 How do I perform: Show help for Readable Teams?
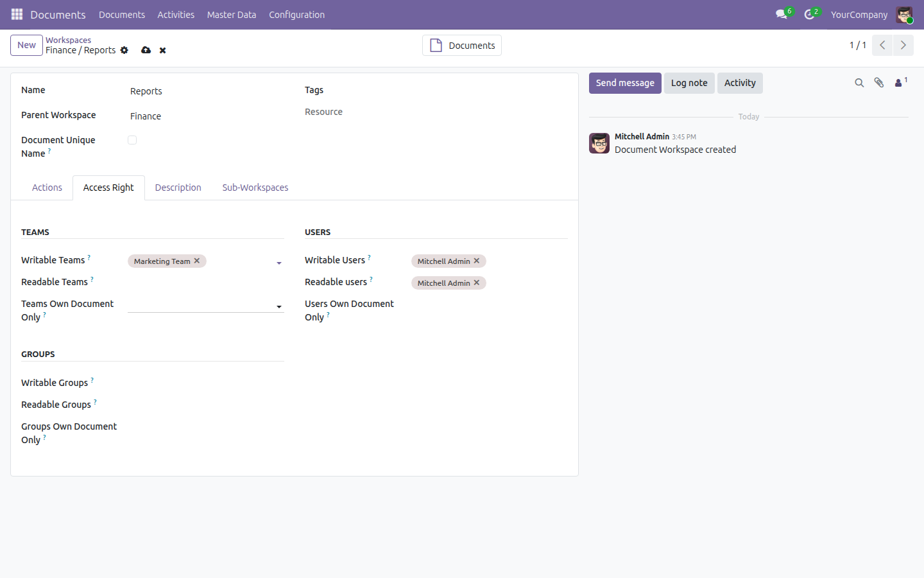click(92, 279)
